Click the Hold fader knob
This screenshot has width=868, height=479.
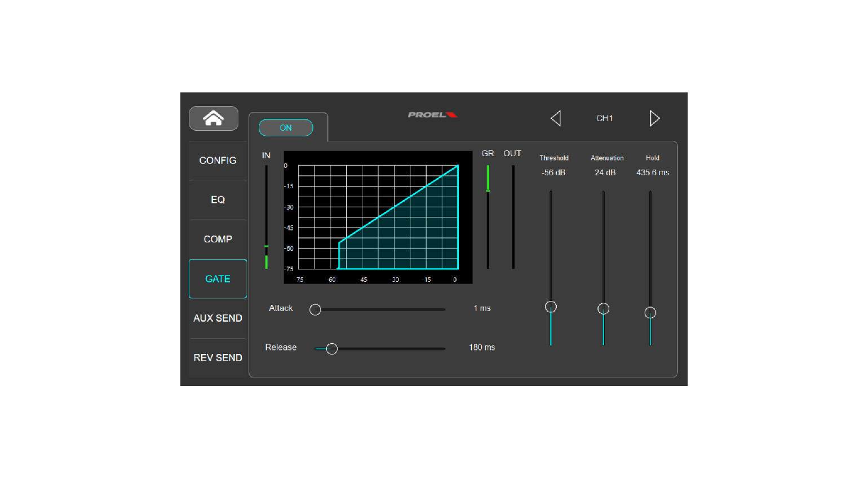click(x=650, y=313)
